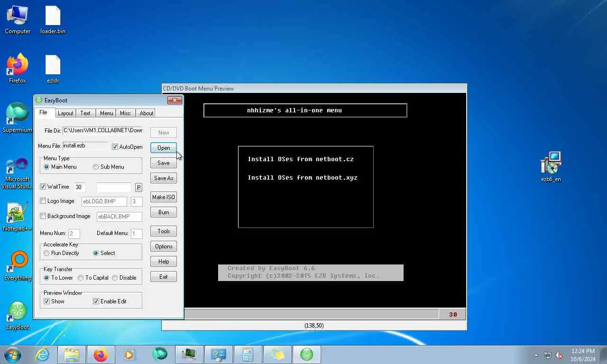The image size is (607, 364).
Task: Open File Explorer from taskbar
Action: point(72,355)
